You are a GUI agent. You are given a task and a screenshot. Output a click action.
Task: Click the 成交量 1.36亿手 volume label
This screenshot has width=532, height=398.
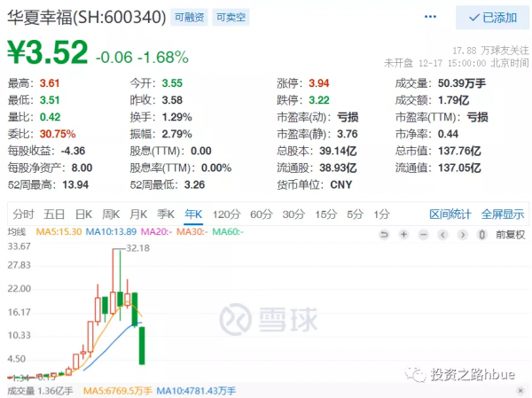coord(40,391)
